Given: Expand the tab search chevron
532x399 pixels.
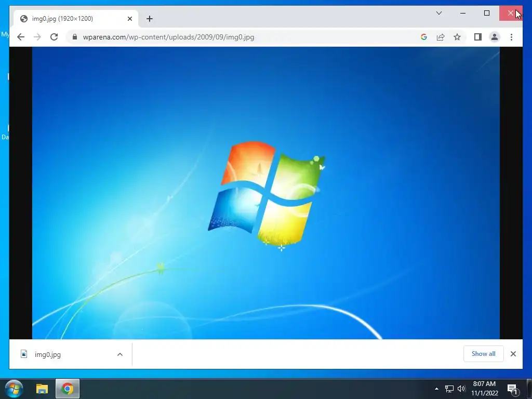Looking at the screenshot, I should click(x=438, y=13).
